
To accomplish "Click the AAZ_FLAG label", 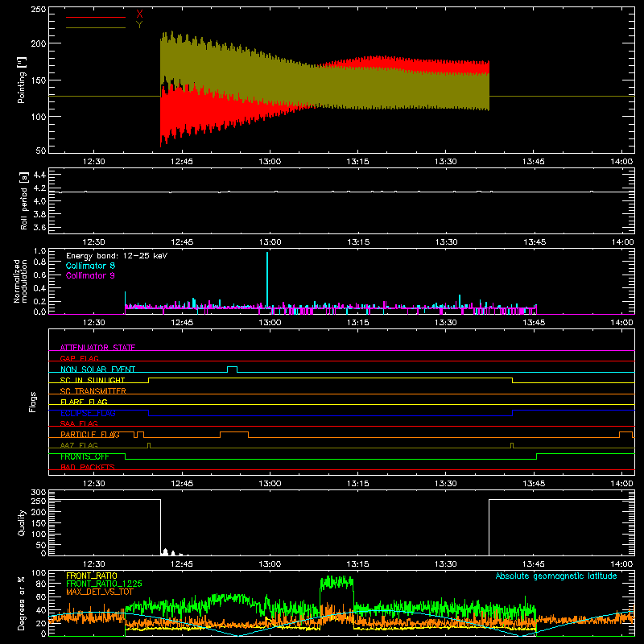I will point(79,445).
